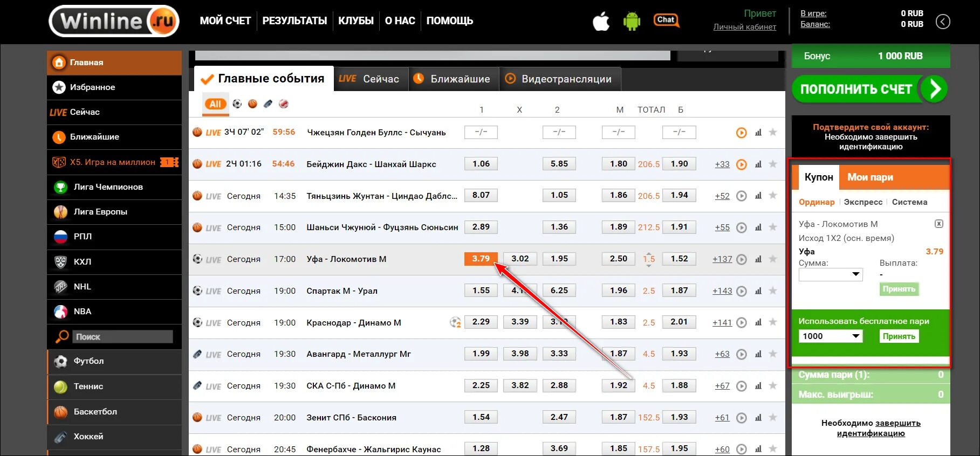Expand +67 markets for СКА С-Пб match
This screenshot has height=456, width=980.
click(722, 386)
